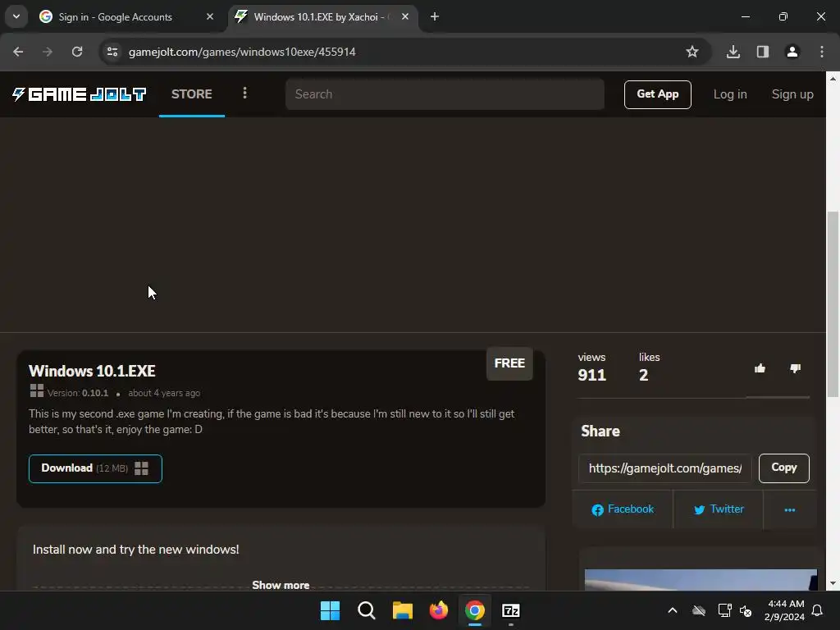Click the game screenshot thumbnail
This screenshot has height=630, width=840.
(x=701, y=580)
